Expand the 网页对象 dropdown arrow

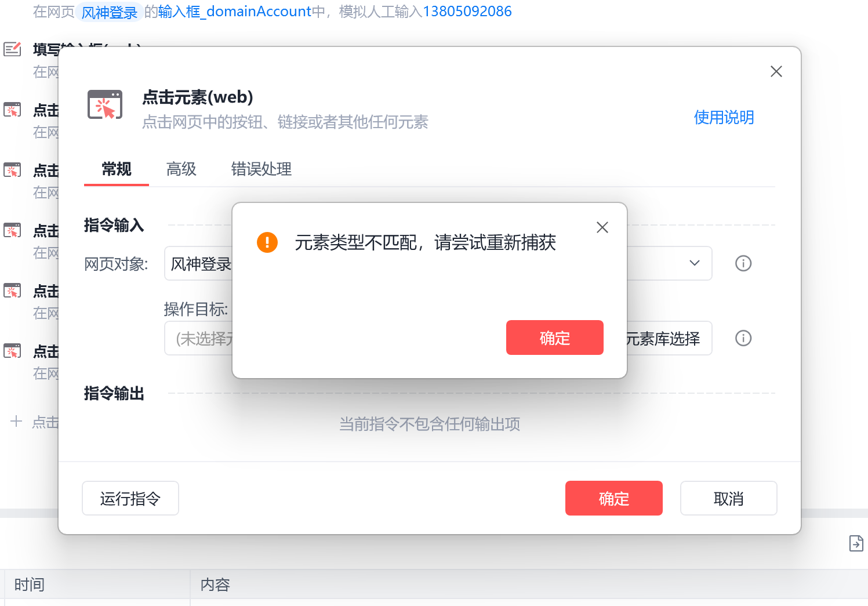694,263
